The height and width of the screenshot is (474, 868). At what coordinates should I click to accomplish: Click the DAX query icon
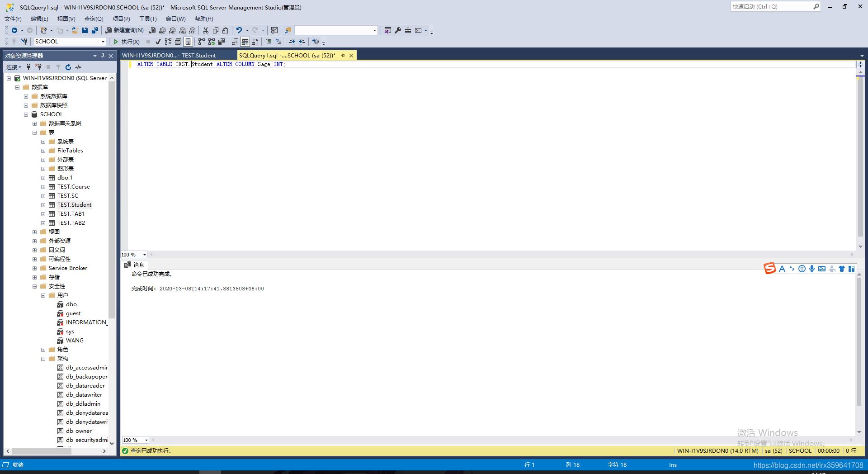pyautogui.click(x=192, y=30)
